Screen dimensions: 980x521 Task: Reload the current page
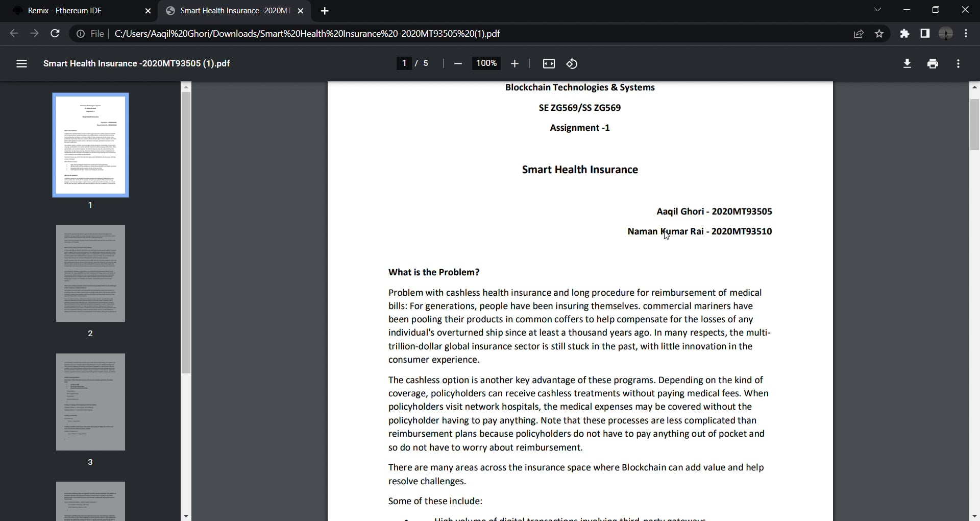[x=55, y=34]
